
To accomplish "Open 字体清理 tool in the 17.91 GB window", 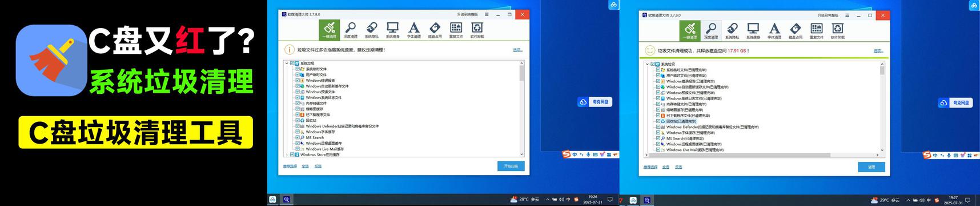I will click(x=774, y=30).
